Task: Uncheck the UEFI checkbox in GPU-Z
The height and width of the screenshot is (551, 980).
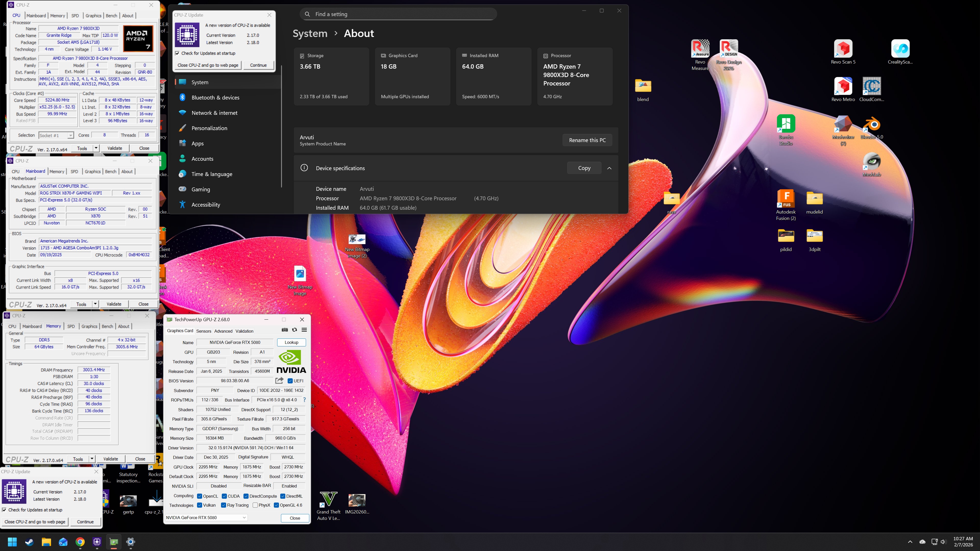Action: (x=290, y=381)
